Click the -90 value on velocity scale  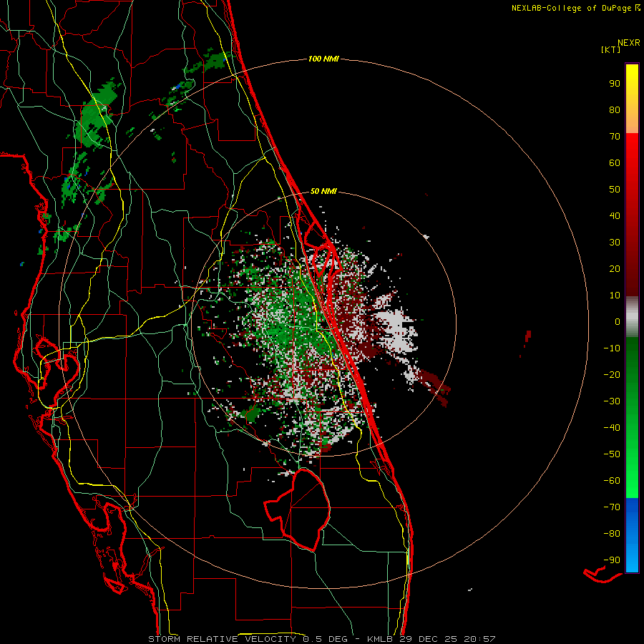(x=612, y=560)
